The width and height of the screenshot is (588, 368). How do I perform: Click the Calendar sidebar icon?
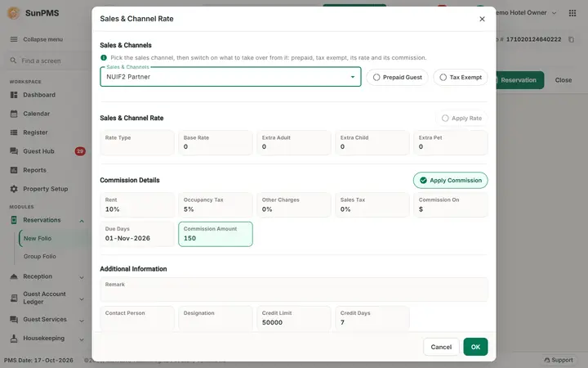pos(14,114)
